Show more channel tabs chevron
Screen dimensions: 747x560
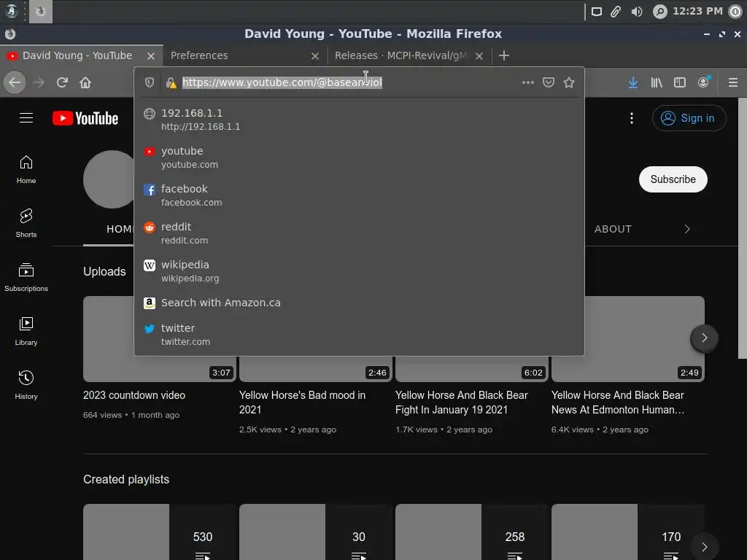(687, 229)
